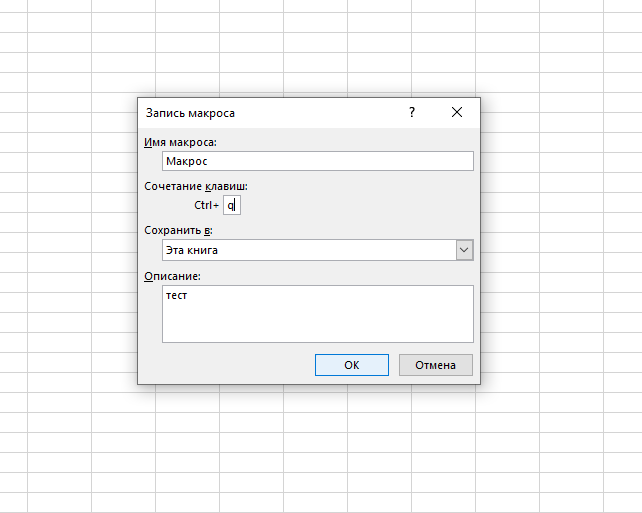642x513 pixels.
Task: Close the Запись макроса dialog
Action: [x=457, y=112]
